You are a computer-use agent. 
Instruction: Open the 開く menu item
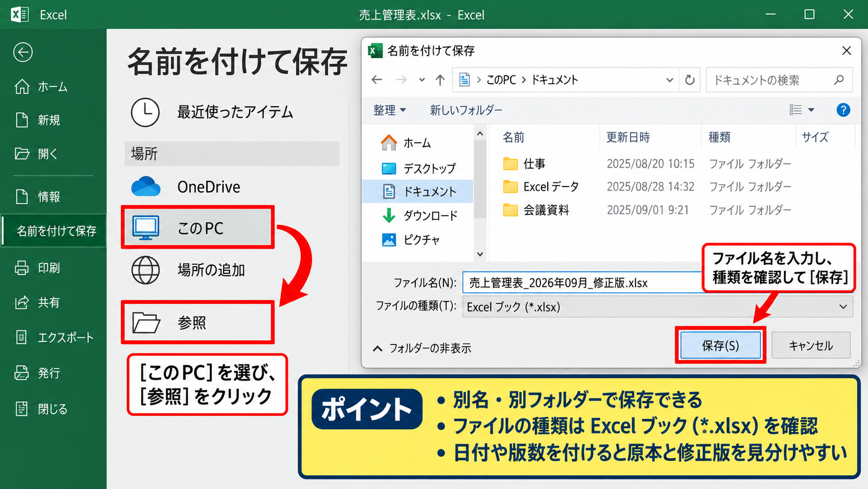[x=36, y=154]
